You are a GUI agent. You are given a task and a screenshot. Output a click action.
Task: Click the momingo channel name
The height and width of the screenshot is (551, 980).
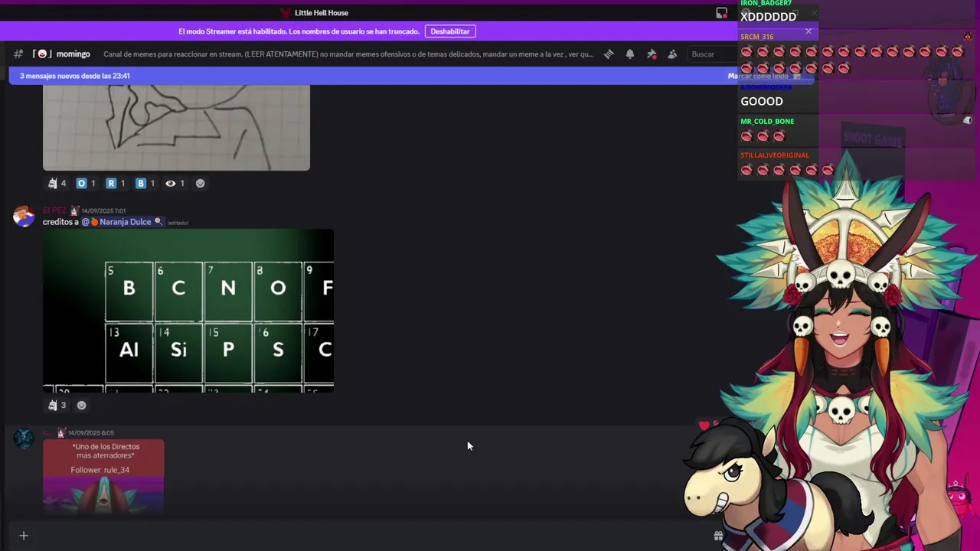coord(73,54)
